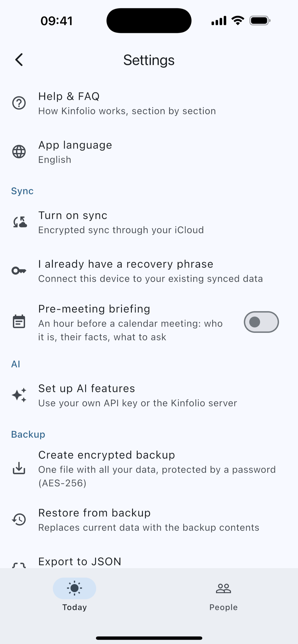Select I already have a recovery phrase
The width and height of the screenshot is (298, 644).
click(149, 271)
